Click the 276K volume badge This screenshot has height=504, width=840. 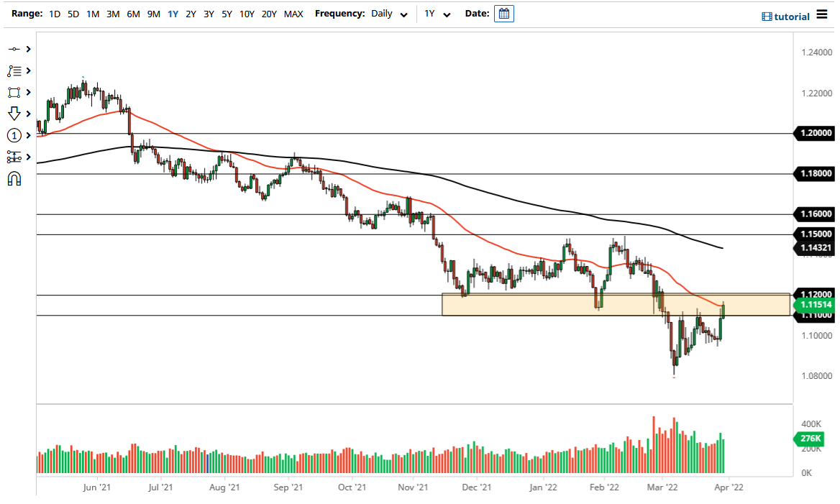coord(811,439)
